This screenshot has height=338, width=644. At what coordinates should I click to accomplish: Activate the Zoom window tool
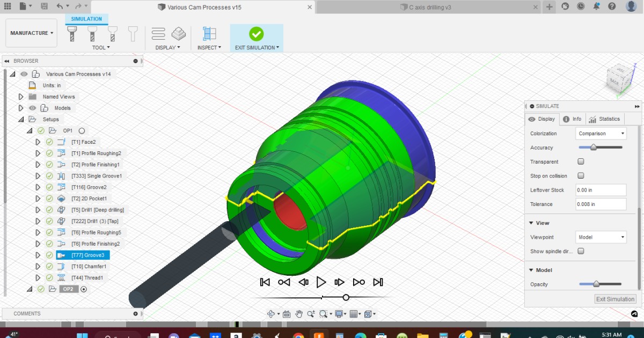[x=323, y=313]
